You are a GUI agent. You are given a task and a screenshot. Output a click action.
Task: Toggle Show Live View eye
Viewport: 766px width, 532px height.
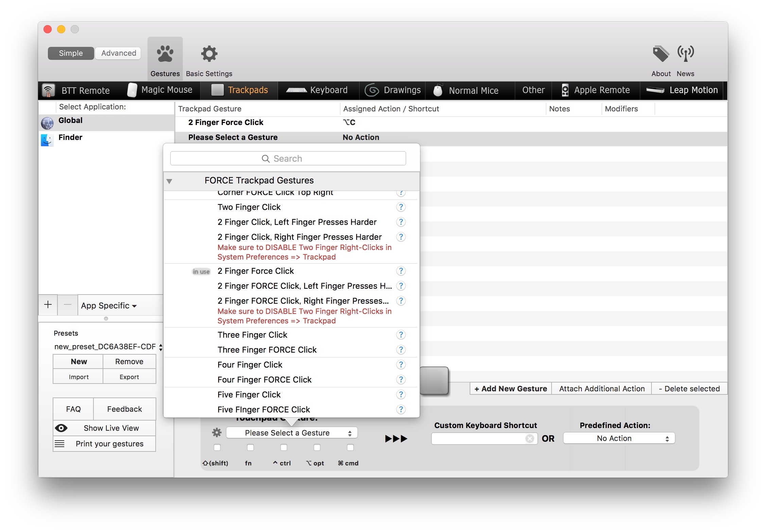[61, 428]
